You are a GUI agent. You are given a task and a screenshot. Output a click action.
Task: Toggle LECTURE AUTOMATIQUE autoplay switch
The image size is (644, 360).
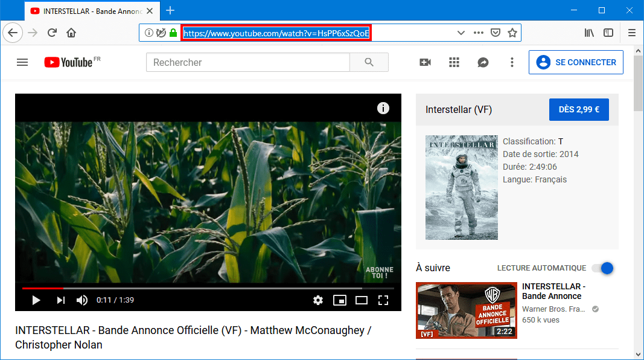602,268
